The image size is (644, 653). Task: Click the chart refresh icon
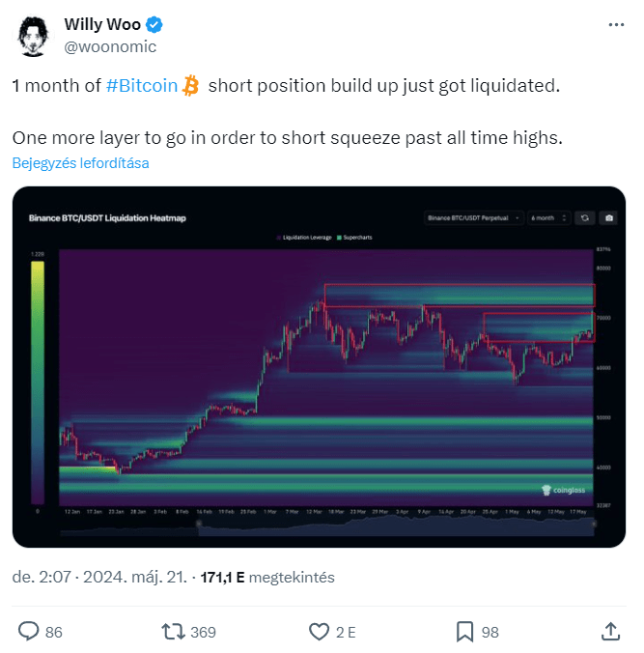(585, 217)
